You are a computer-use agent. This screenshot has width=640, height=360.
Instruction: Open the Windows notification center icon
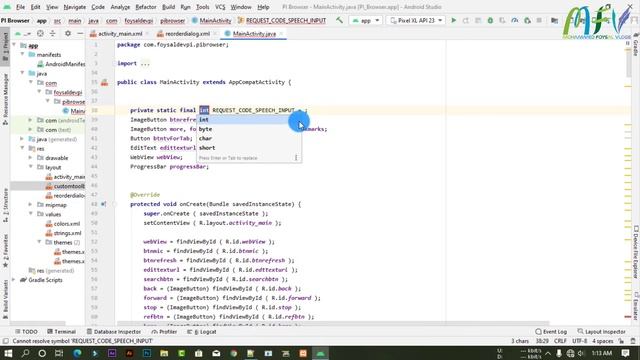tap(625, 353)
